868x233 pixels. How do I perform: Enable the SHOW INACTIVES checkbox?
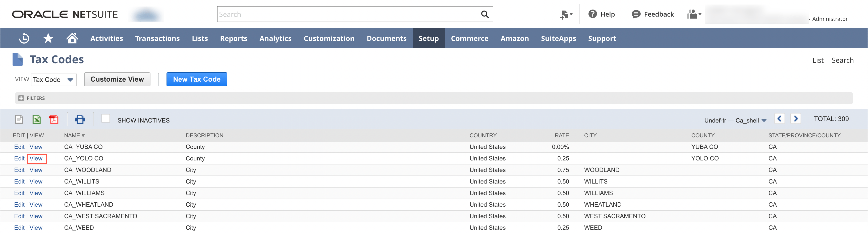(106, 119)
